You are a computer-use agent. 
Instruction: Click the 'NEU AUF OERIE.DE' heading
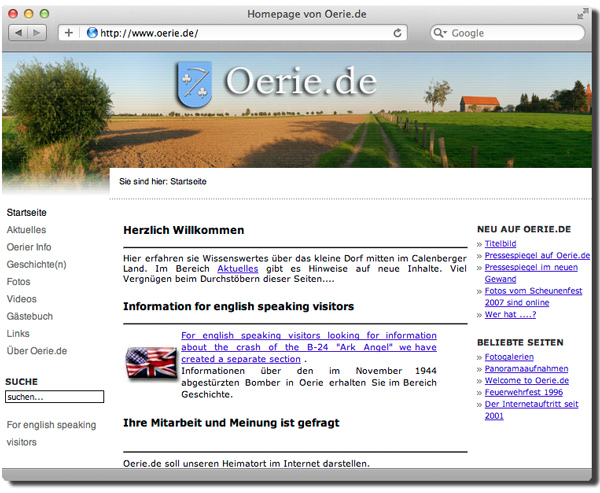[524, 229]
